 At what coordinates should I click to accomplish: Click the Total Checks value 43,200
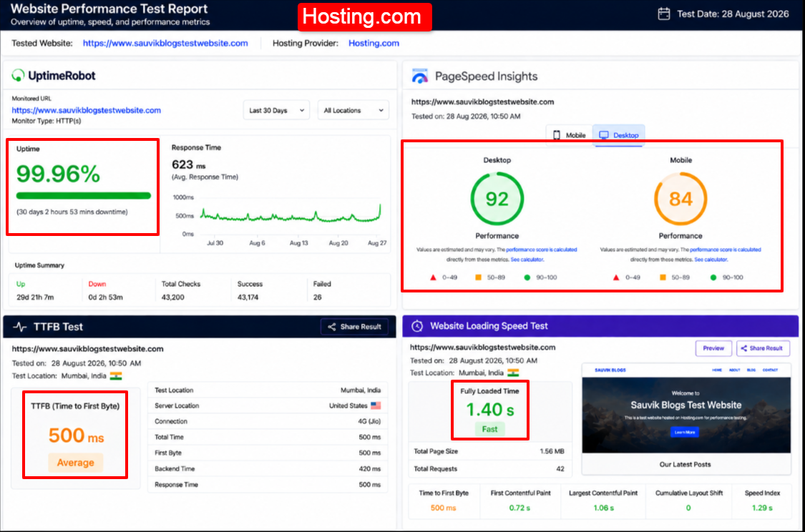point(173,297)
